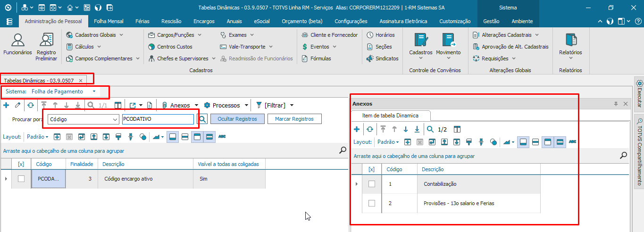This screenshot has height=232, width=644.
Task: Open Registro Preliminar
Action: pyautogui.click(x=46, y=46)
